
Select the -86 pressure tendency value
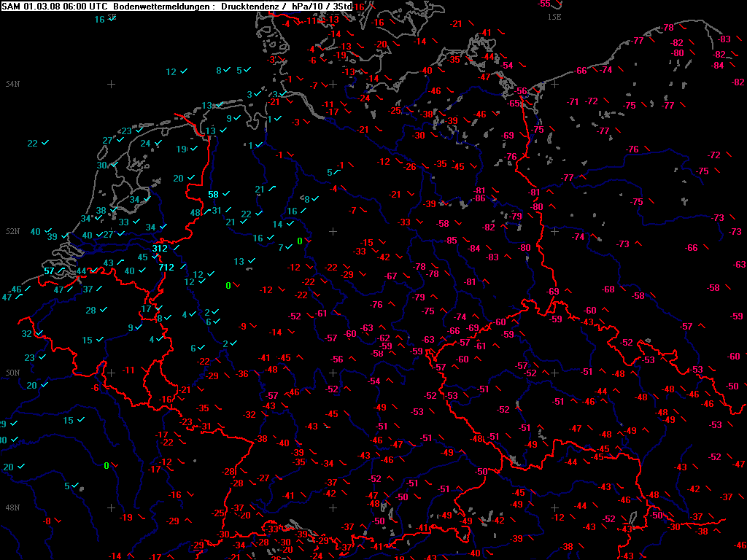coord(479,198)
